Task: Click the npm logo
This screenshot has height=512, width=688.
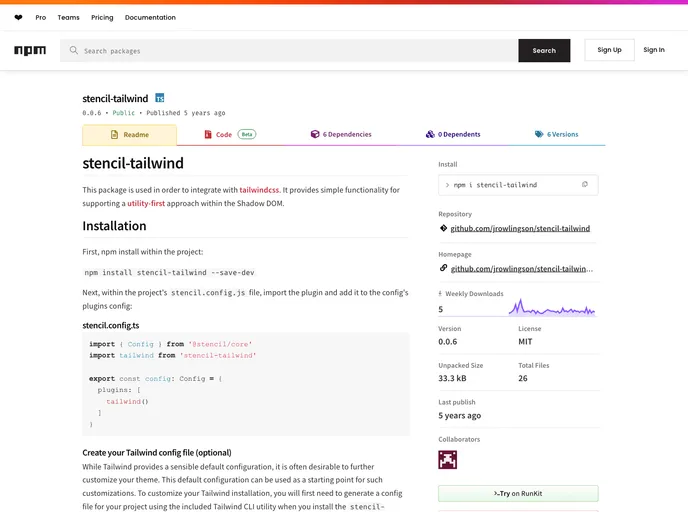Action: [30, 50]
